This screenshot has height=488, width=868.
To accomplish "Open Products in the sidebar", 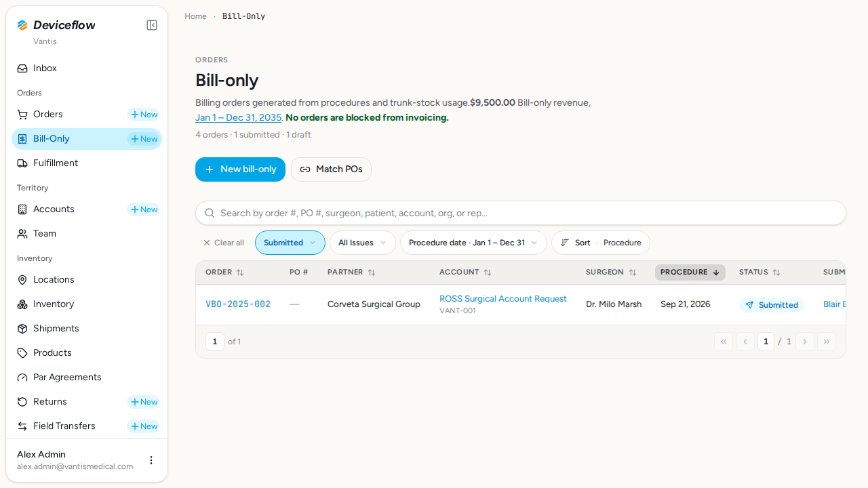I will point(87,353).
